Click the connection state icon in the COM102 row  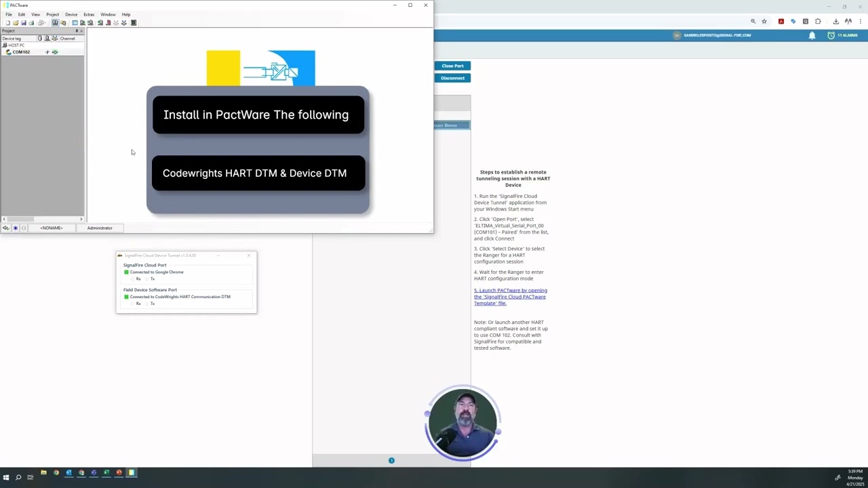point(47,52)
